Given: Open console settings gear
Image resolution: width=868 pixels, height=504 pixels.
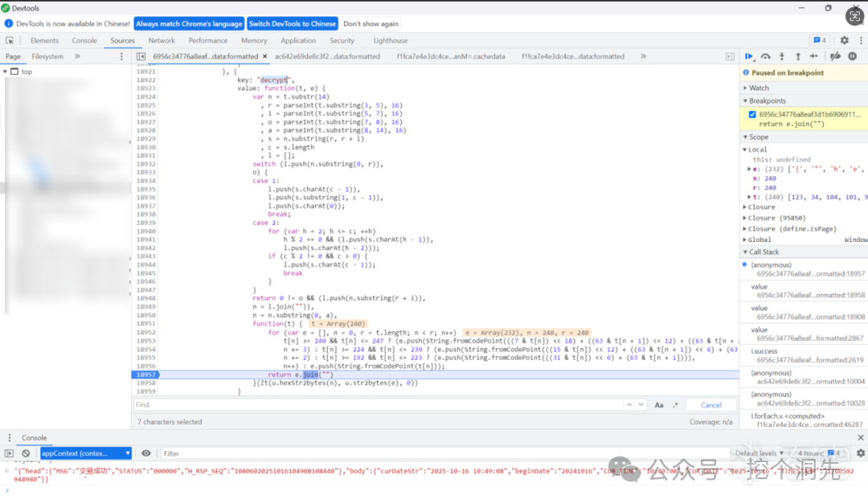Looking at the screenshot, I should click(861, 453).
